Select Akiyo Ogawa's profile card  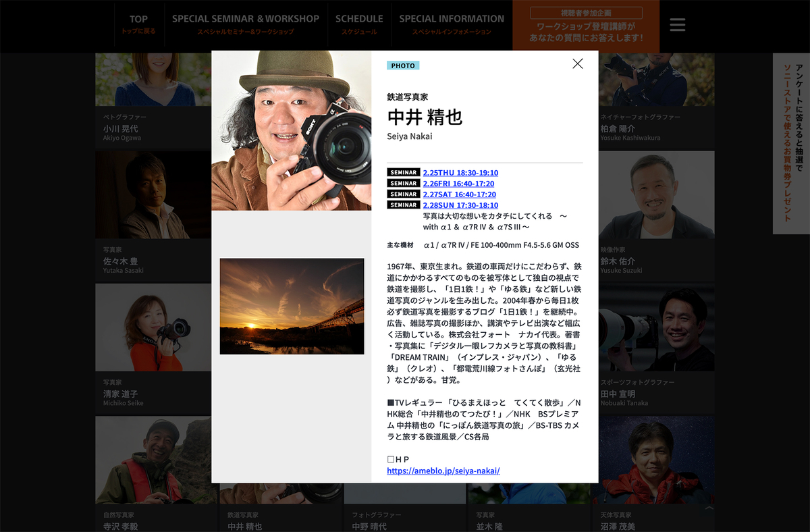pos(153,100)
